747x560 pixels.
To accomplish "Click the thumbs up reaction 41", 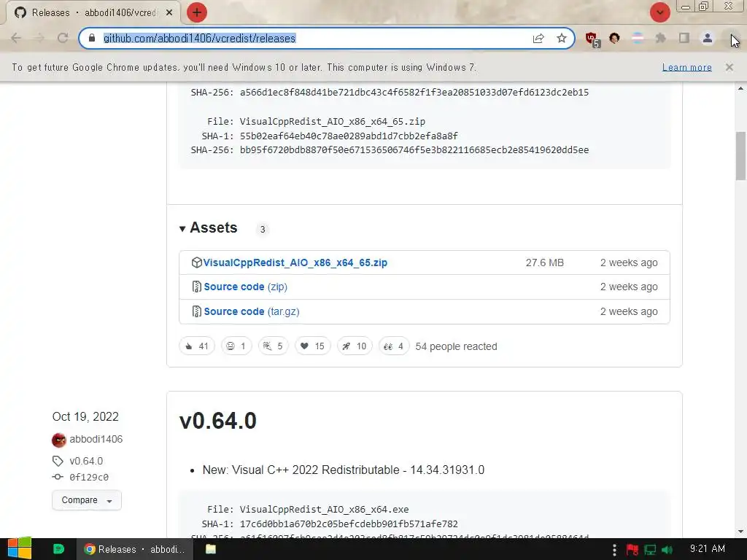I will coord(197,346).
